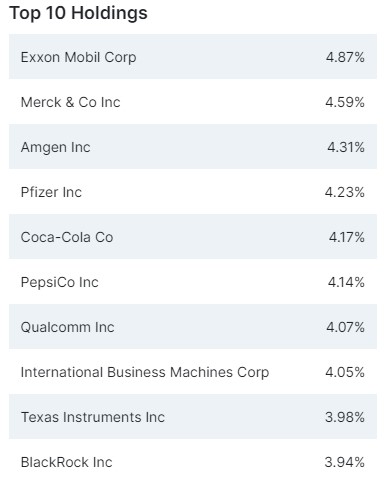Image resolution: width=388 pixels, height=485 pixels.
Task: Click the Pfizer Inc holding name
Action: tap(51, 192)
